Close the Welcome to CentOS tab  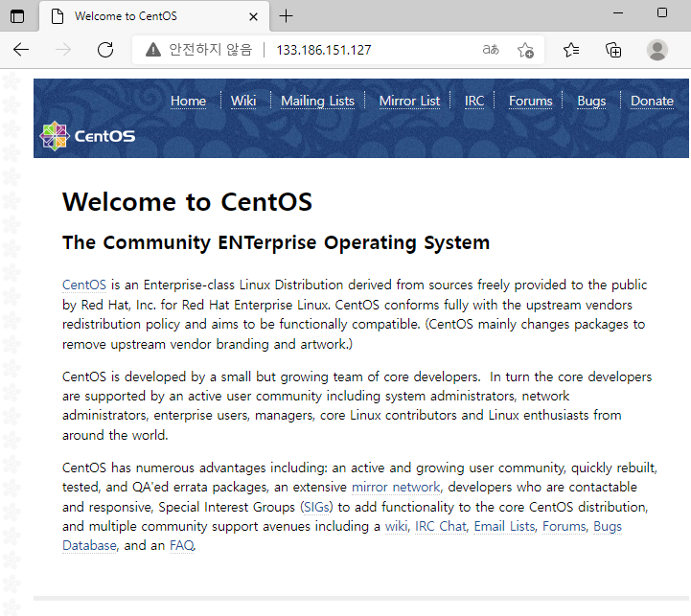coord(253,16)
